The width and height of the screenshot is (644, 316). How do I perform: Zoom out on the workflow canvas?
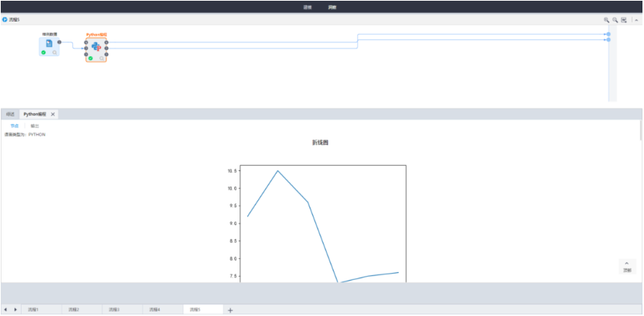coord(615,19)
